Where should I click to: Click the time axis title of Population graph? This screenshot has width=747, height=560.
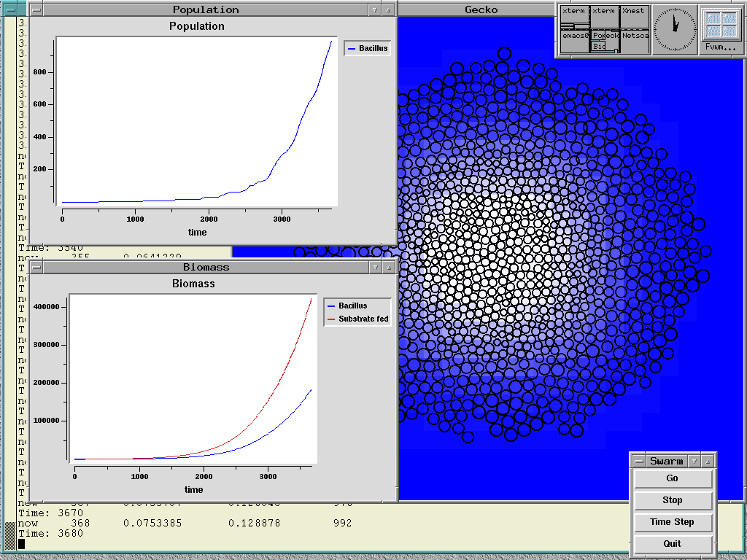tap(197, 233)
